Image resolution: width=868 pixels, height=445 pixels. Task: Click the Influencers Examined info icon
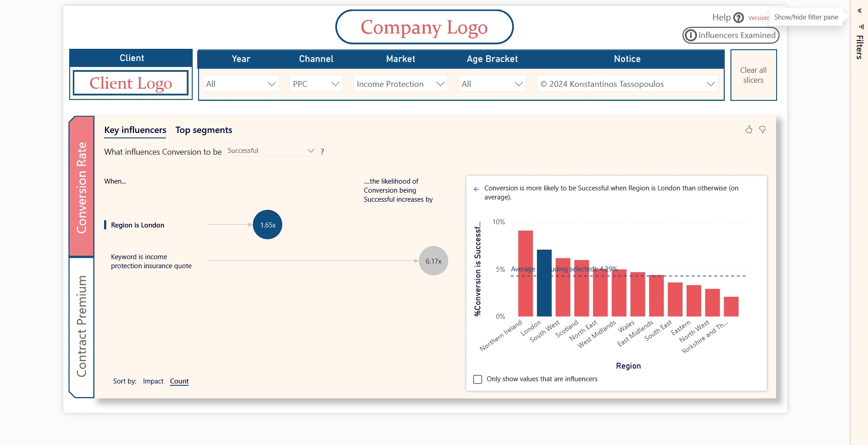point(691,35)
